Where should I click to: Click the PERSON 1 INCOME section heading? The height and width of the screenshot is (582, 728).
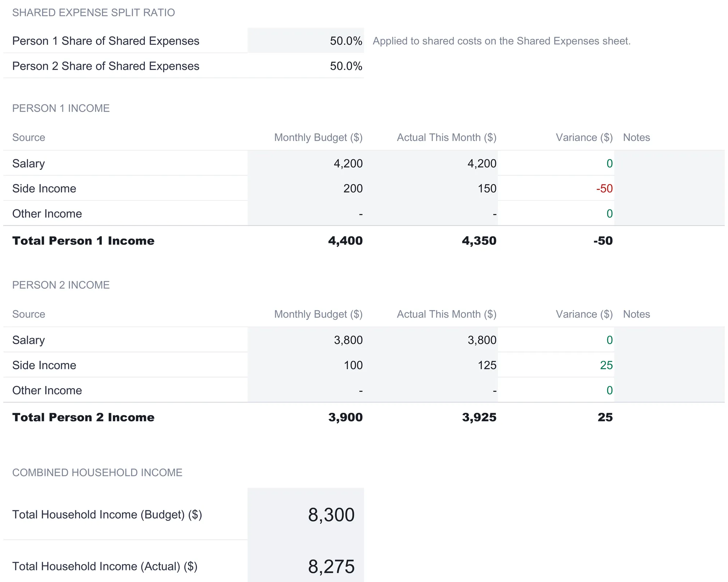click(x=61, y=108)
